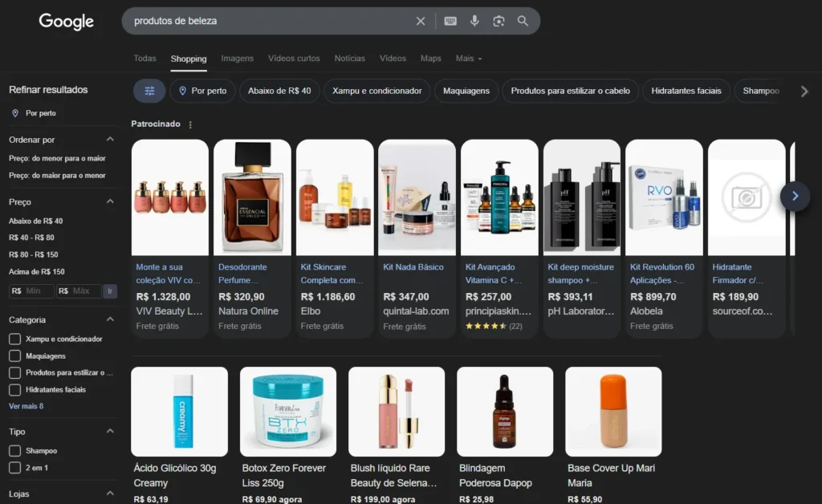Viewport: 822px width, 504px height.
Task: Open Kit Nada Básico product link
Action: [413, 267]
